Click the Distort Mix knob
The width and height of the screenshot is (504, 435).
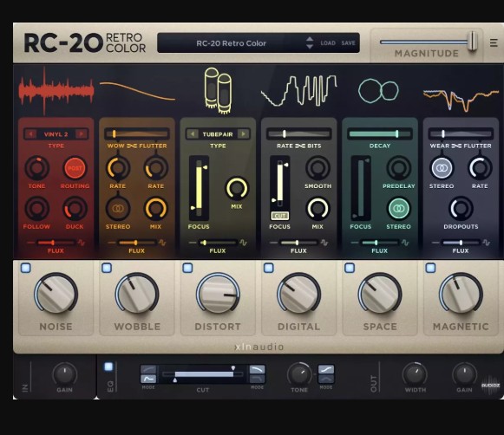(237, 188)
